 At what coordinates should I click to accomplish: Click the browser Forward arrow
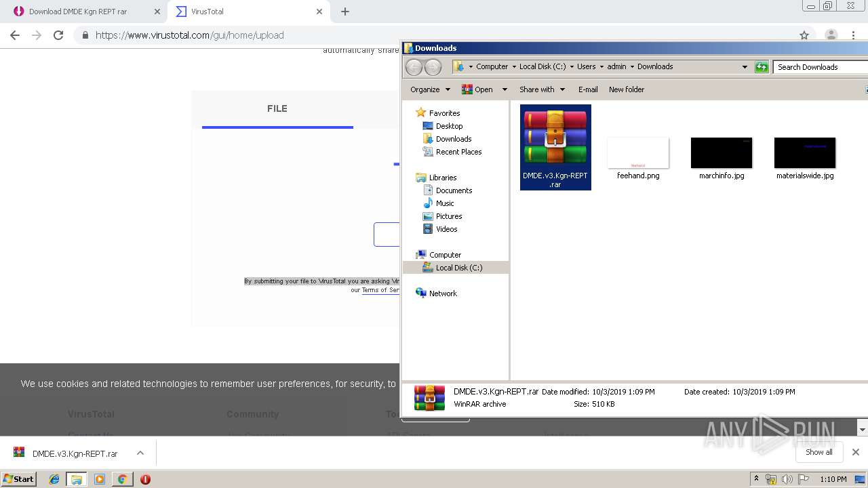tap(37, 35)
